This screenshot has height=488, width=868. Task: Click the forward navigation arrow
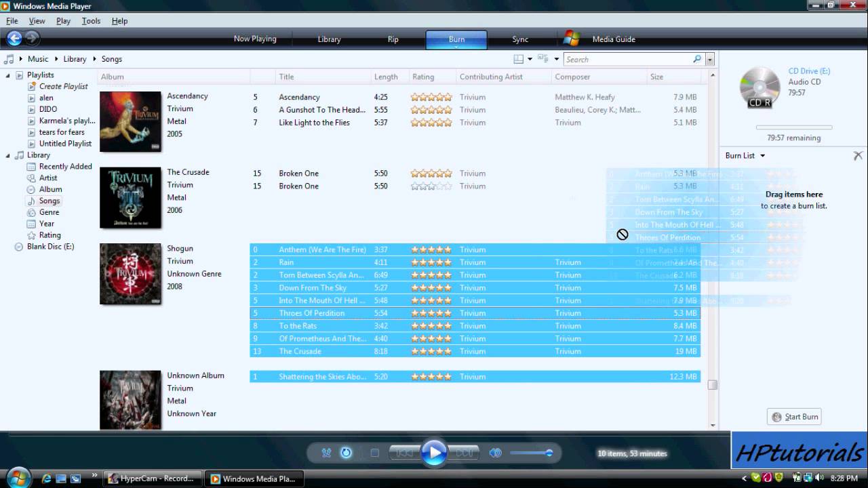32,38
